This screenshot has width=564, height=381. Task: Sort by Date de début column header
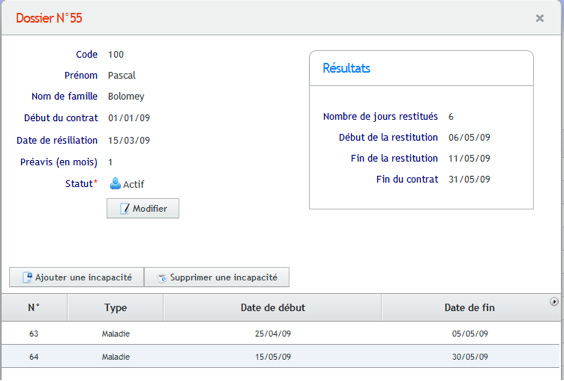[273, 308]
